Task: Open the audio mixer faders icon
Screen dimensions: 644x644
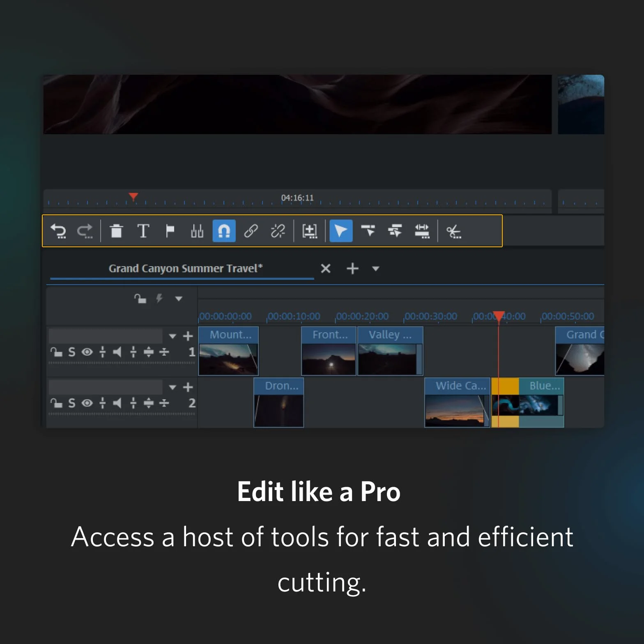Action: 197,231
